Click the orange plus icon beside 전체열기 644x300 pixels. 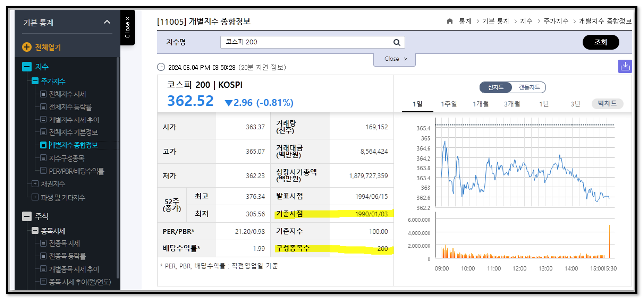[27, 47]
